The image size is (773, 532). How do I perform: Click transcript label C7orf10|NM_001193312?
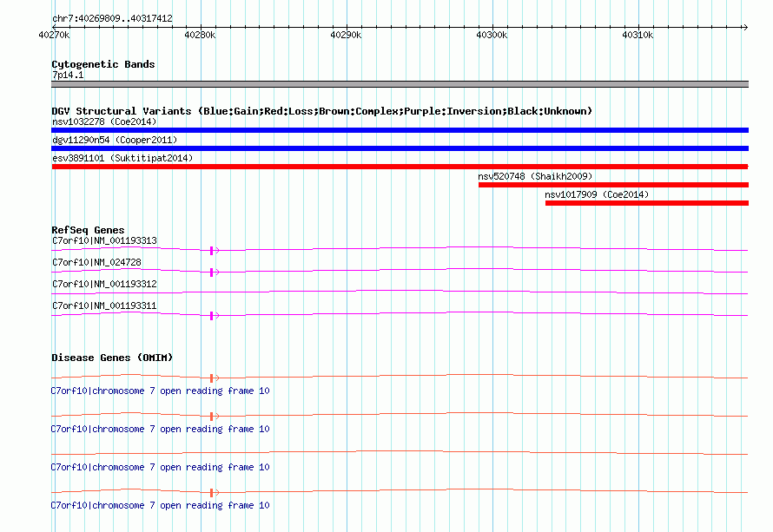(x=104, y=285)
